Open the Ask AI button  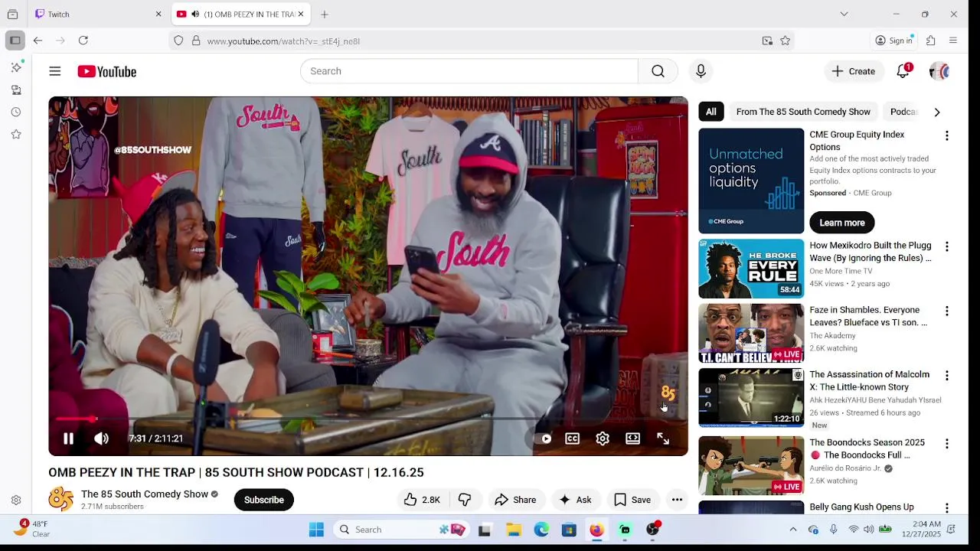575,500
